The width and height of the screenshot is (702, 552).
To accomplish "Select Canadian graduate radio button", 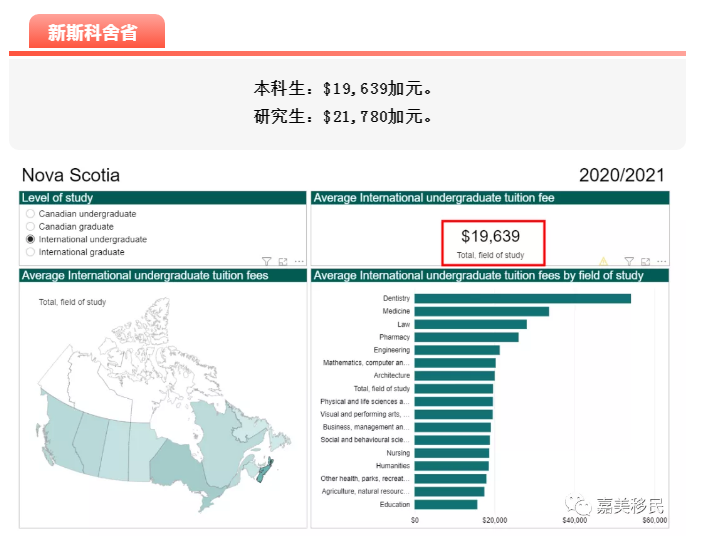I will (x=30, y=227).
